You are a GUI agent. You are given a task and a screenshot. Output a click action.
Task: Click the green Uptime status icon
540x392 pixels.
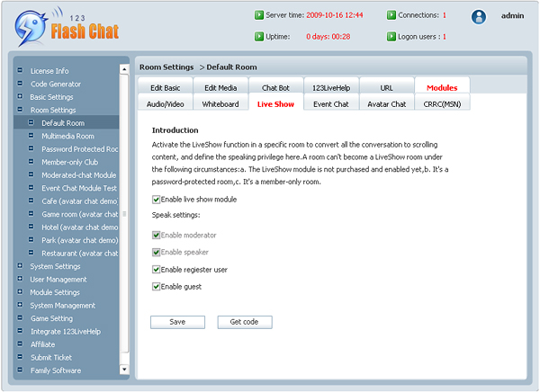click(x=258, y=37)
